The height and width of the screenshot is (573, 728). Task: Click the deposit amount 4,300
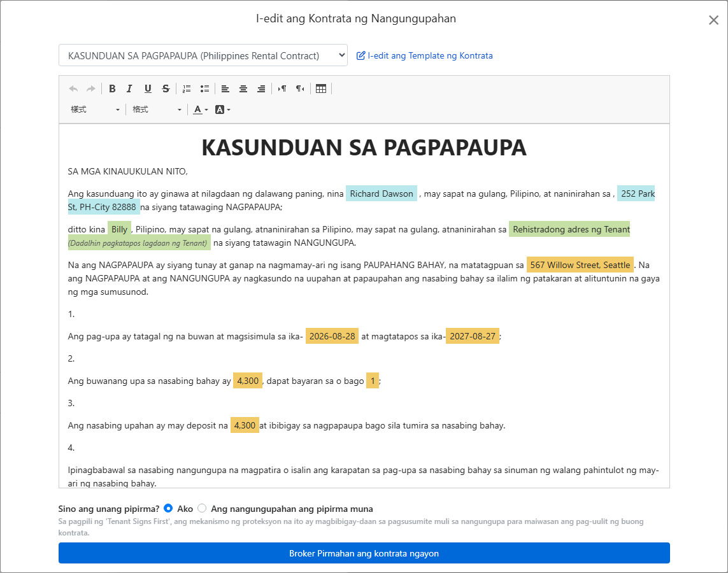pos(245,425)
